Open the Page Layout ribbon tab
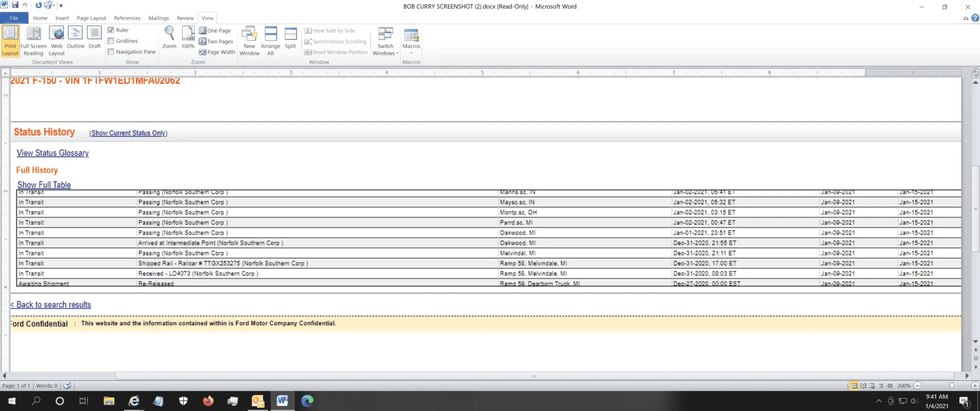This screenshot has height=411, width=980. [91, 18]
